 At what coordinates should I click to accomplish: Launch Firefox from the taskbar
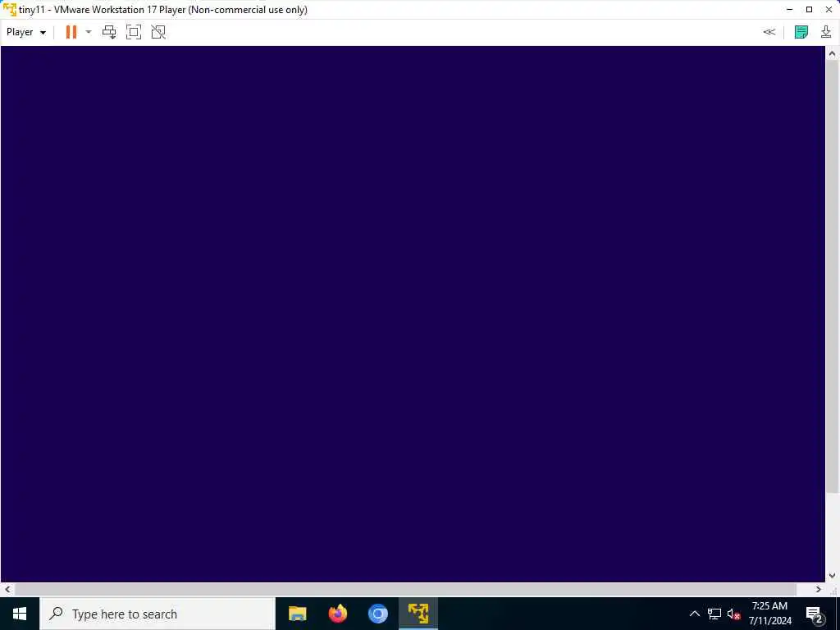(x=337, y=614)
